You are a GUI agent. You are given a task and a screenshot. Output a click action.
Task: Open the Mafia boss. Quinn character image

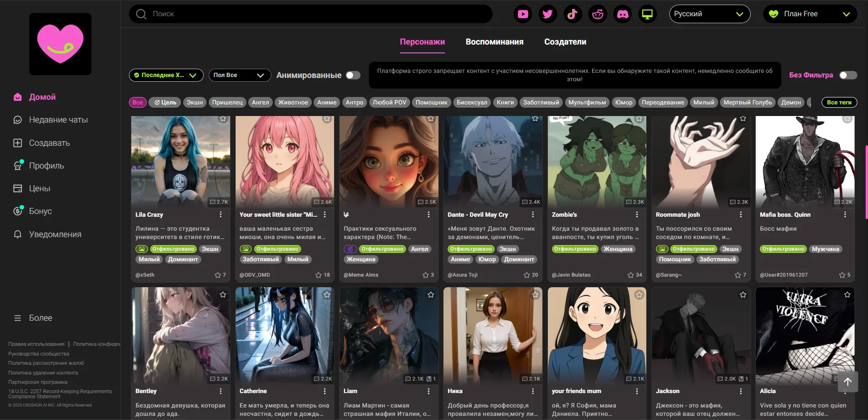(805, 162)
